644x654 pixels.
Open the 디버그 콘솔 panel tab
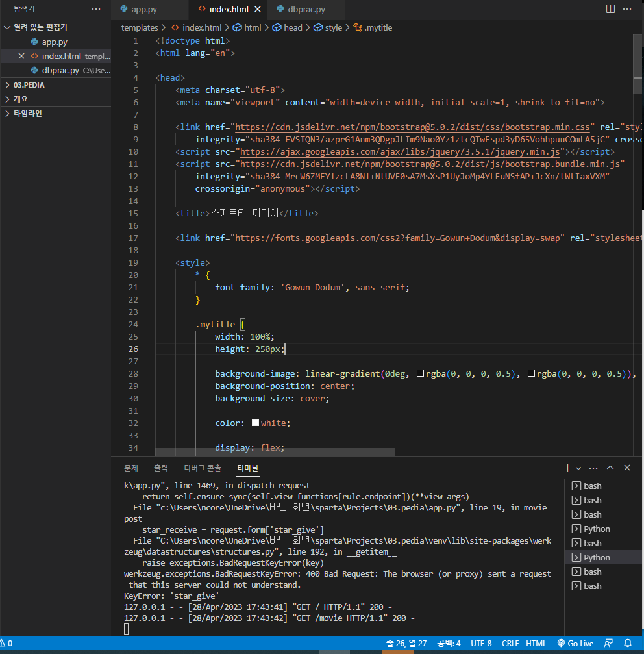pos(203,468)
